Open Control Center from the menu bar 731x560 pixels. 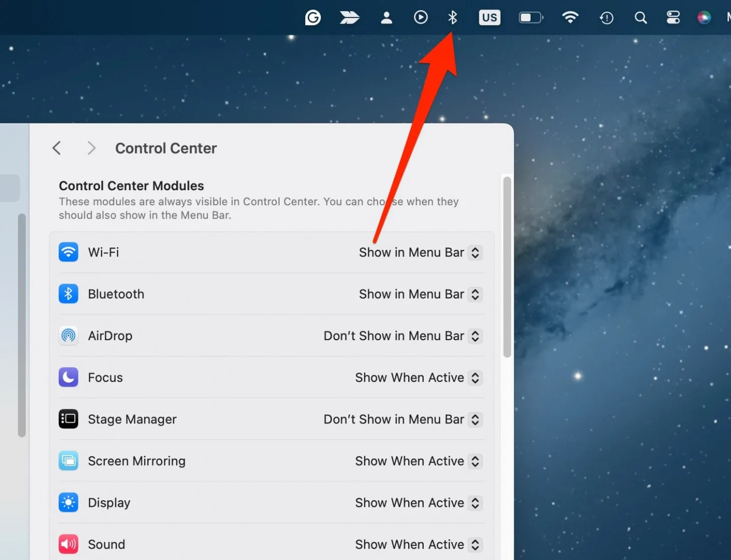click(x=672, y=18)
